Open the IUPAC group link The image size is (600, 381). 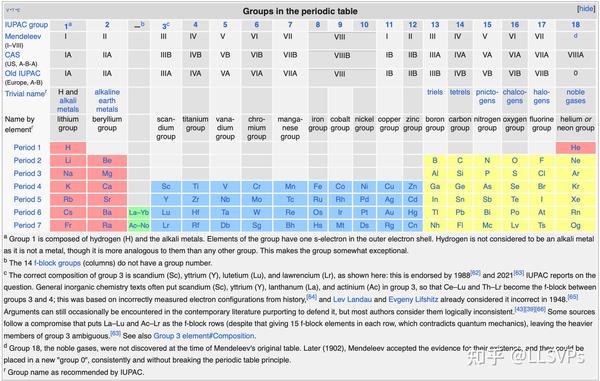point(26,25)
